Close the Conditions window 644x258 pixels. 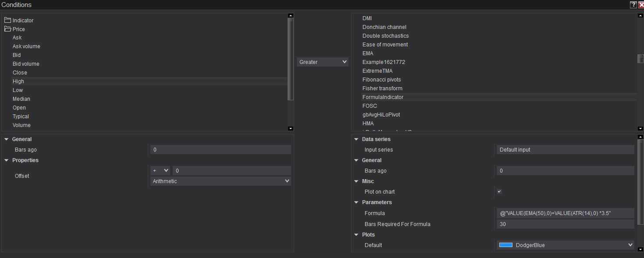tap(641, 5)
